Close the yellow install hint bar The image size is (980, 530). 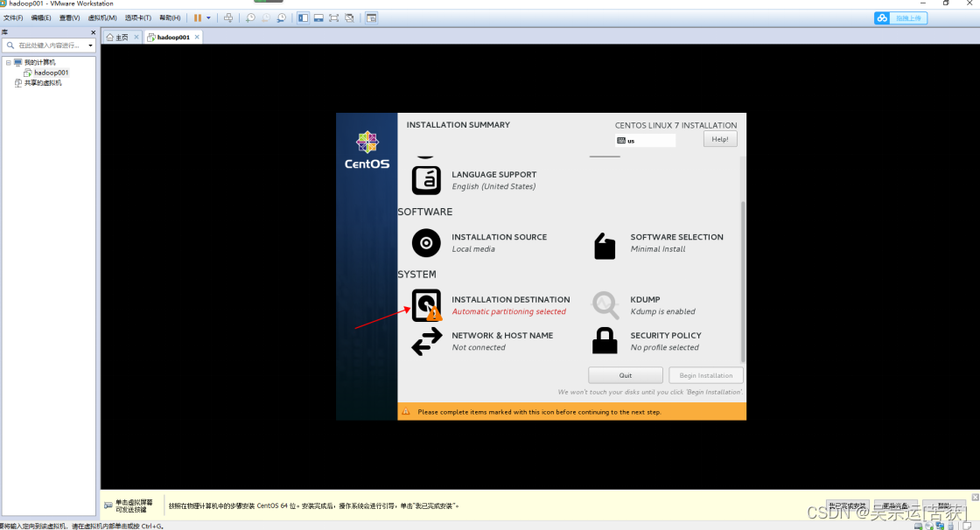tap(975, 497)
